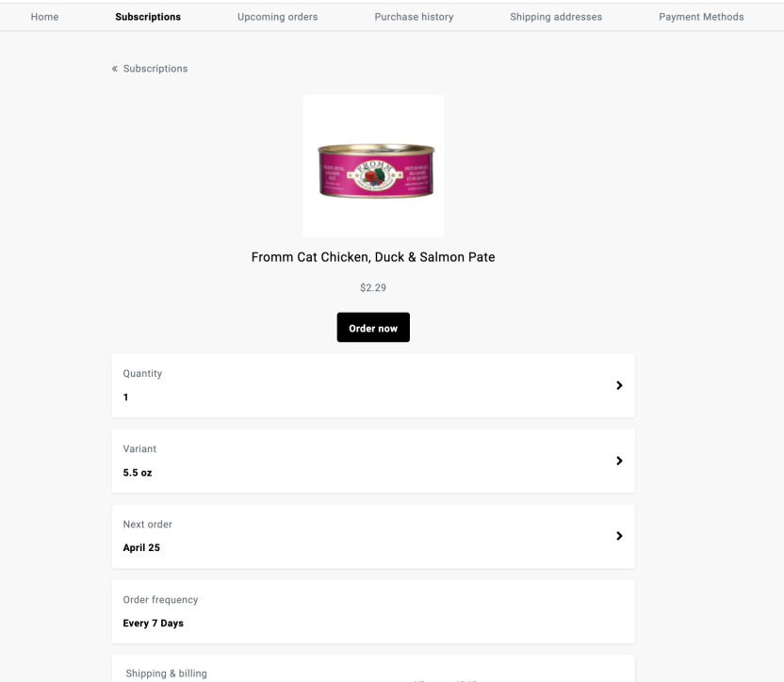Viewport: 784px width, 682px height.
Task: Open the Upcoming orders tab
Action: point(277,17)
